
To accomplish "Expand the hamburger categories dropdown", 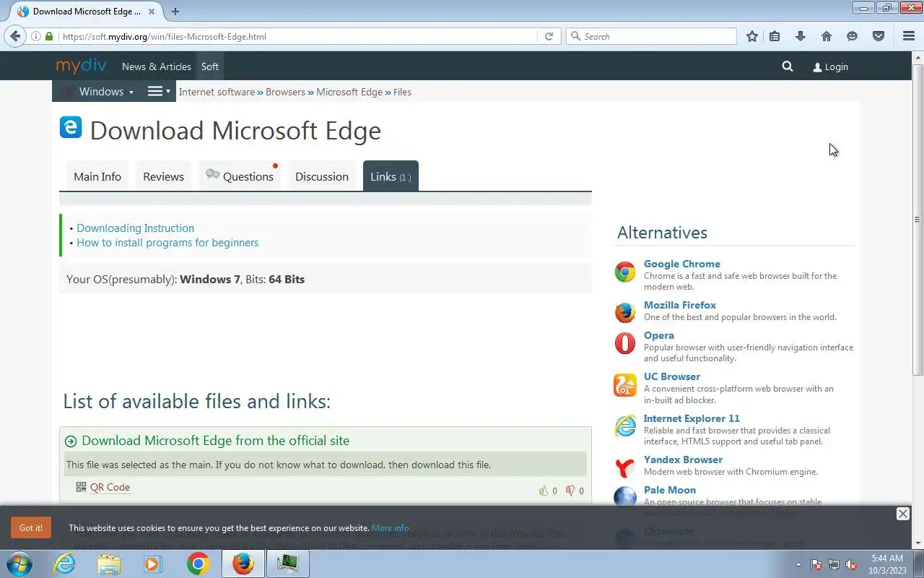I will click(x=159, y=91).
